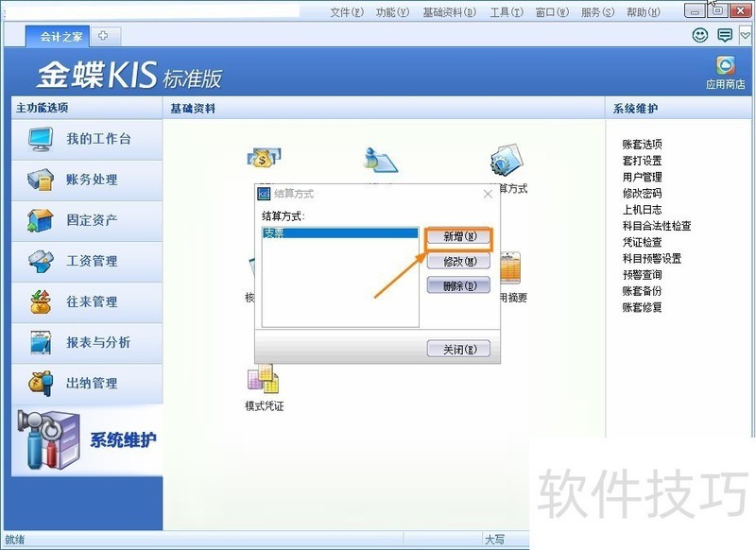Click the 新增(N) button in dialog

pos(460,236)
